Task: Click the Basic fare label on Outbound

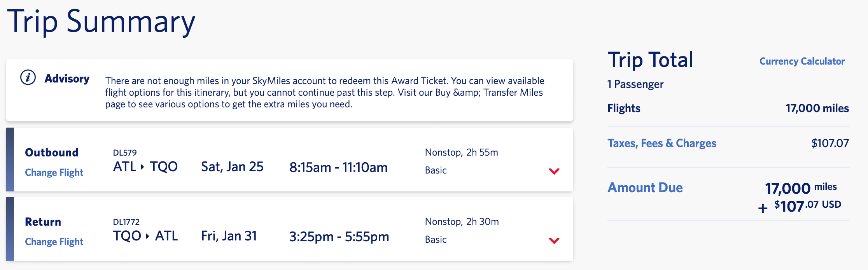Action: 436,170
